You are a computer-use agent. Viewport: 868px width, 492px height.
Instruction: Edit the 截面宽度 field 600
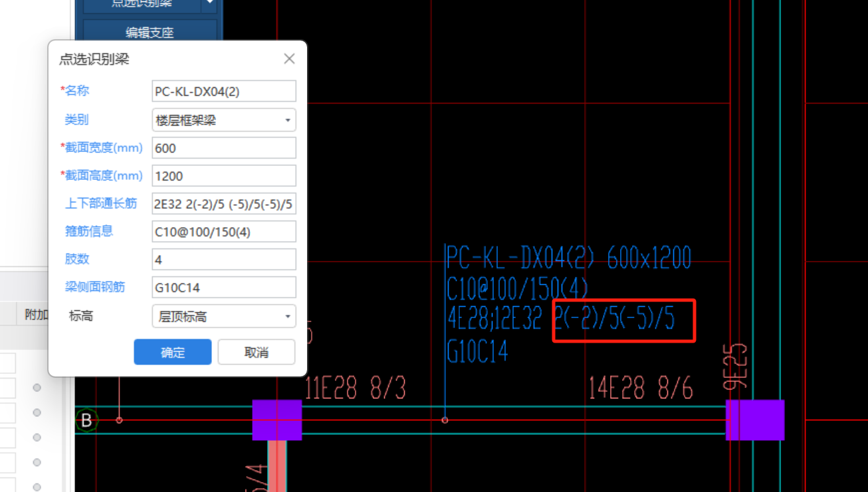point(224,148)
